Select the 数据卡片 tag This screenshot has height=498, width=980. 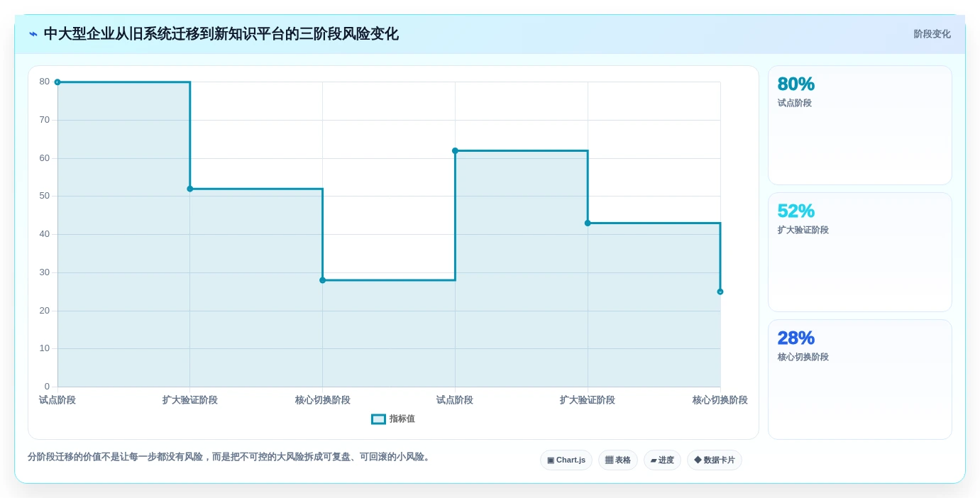(x=715, y=460)
